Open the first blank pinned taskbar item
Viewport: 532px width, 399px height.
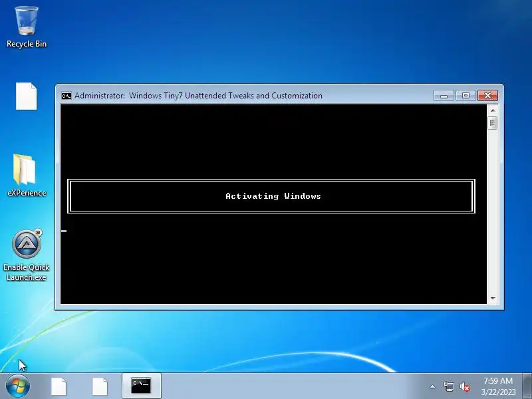59,386
